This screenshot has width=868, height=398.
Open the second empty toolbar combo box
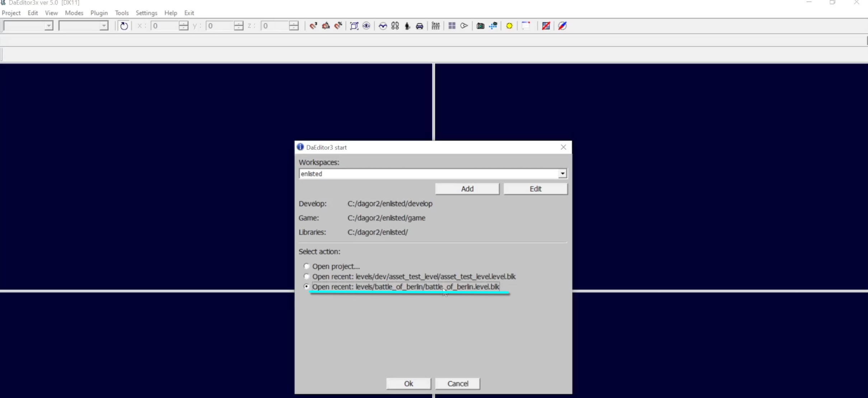point(103,26)
